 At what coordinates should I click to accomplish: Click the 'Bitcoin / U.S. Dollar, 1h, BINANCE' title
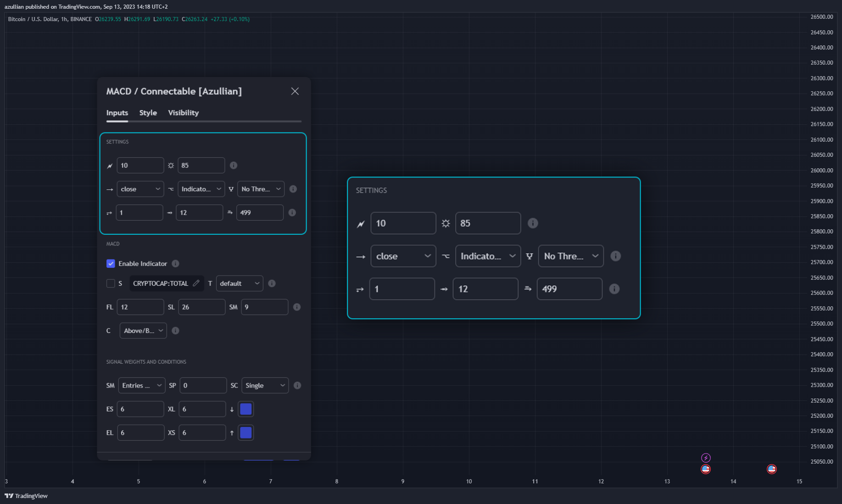coord(50,19)
